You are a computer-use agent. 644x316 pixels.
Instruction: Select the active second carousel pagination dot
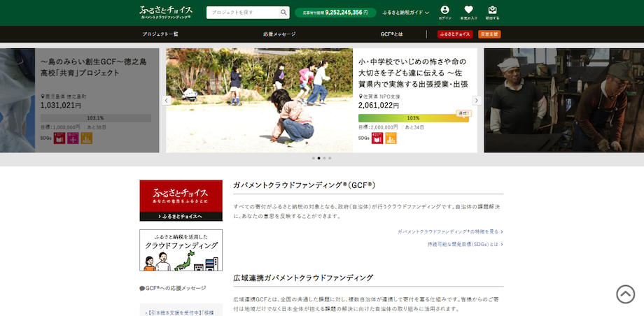pyautogui.click(x=318, y=158)
